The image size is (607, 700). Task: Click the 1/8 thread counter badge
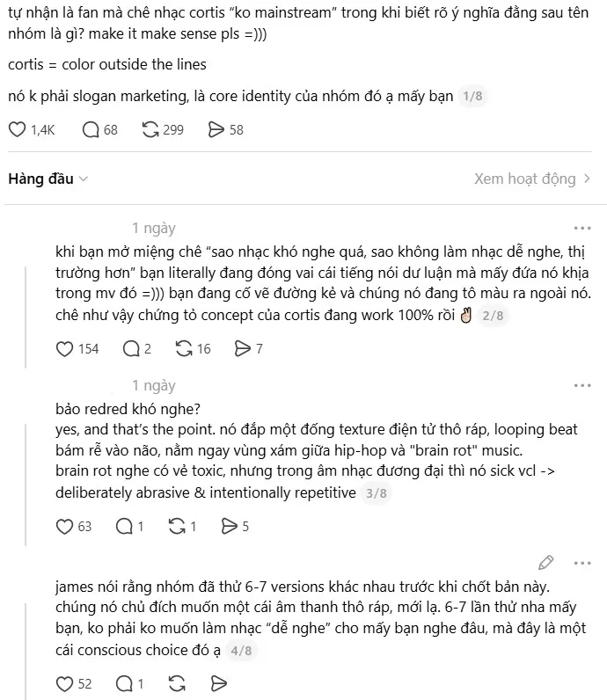pyautogui.click(x=472, y=95)
